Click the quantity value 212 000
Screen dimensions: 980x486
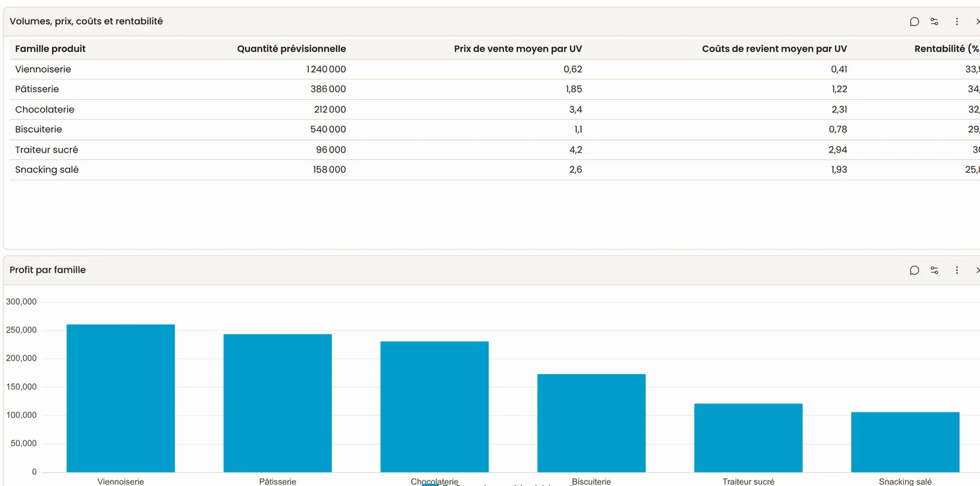click(x=330, y=110)
